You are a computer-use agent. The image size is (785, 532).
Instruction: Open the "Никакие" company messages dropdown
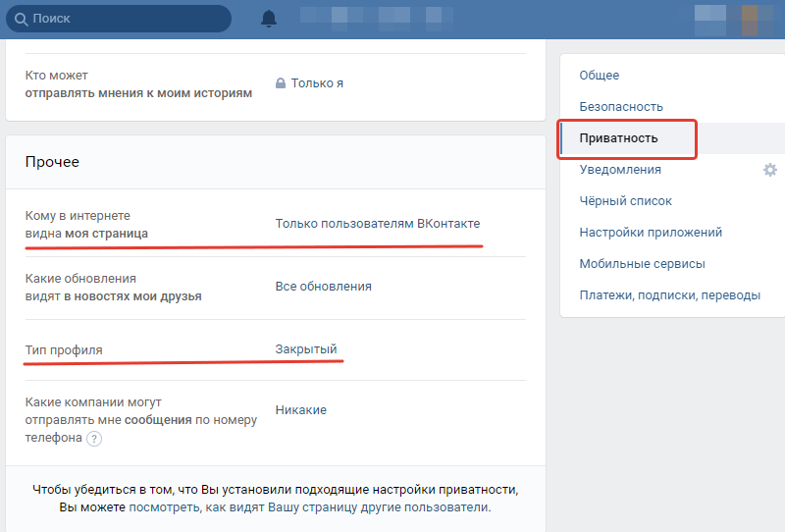[300, 410]
